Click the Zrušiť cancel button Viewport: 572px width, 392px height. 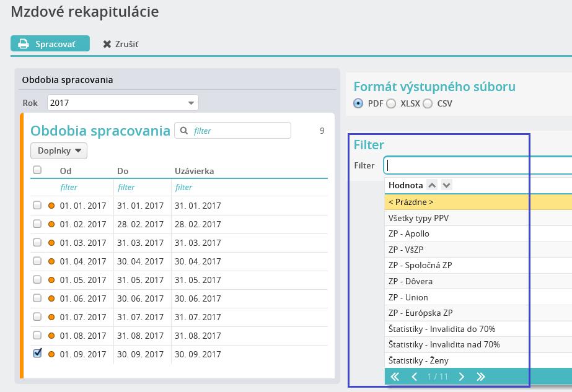[121, 44]
